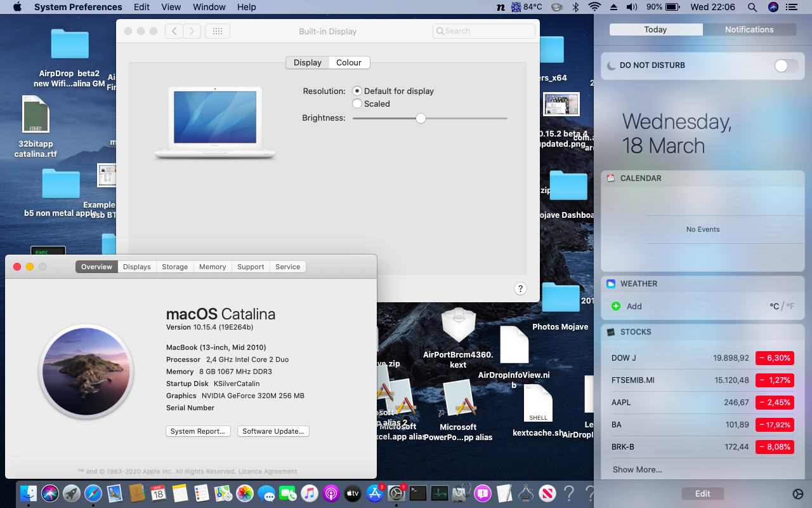Open the Service tab in About This Mac

point(288,267)
